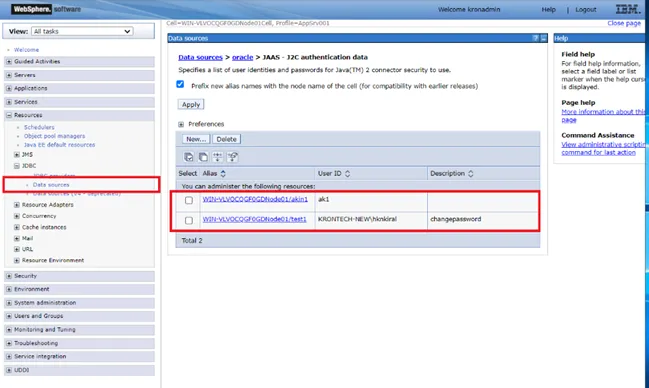Image resolution: width=649 pixels, height=388 pixels.
Task: Open Schedulers under Resources
Action: click(x=39, y=127)
